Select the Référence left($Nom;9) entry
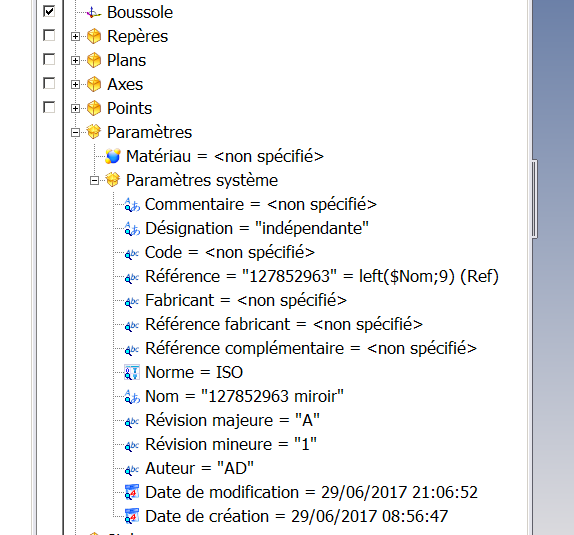The width and height of the screenshot is (574, 535). [x=322, y=276]
